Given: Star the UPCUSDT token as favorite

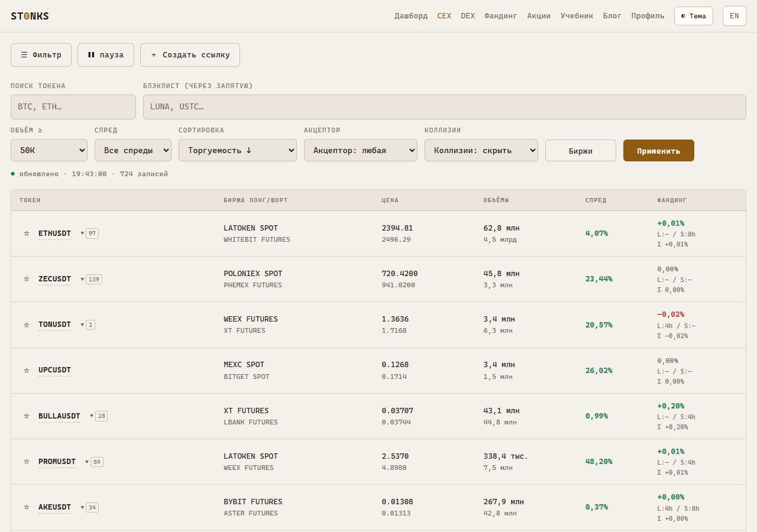Looking at the screenshot, I should click(x=26, y=370).
